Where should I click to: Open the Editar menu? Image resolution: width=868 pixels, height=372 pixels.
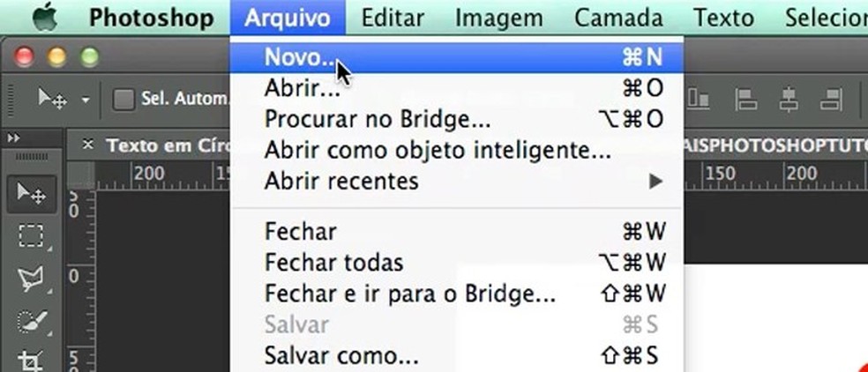point(393,18)
